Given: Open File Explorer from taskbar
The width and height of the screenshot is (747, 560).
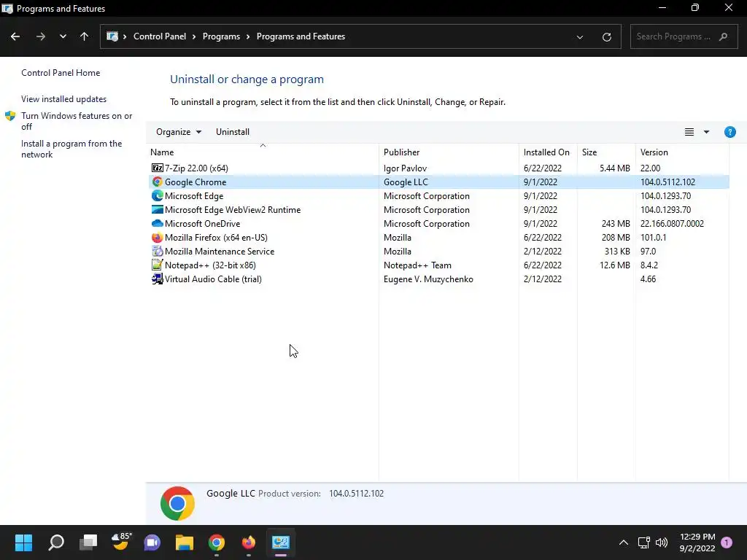Looking at the screenshot, I should click(185, 542).
